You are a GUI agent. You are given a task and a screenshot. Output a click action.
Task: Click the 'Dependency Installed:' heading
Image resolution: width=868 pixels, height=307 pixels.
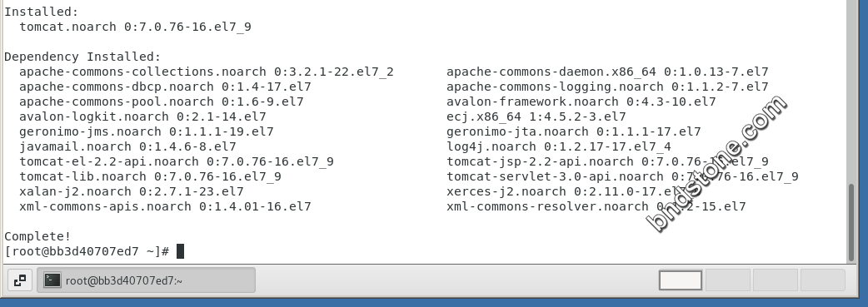82,57
